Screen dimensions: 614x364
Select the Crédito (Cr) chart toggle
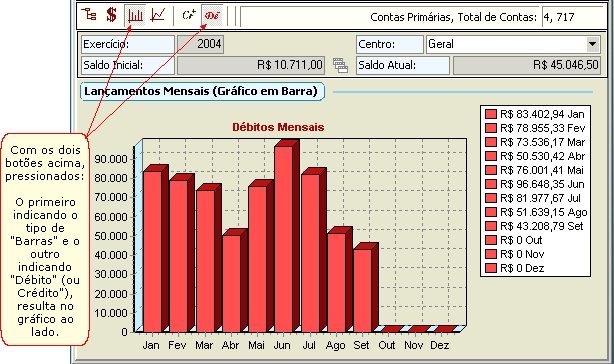[x=189, y=16]
